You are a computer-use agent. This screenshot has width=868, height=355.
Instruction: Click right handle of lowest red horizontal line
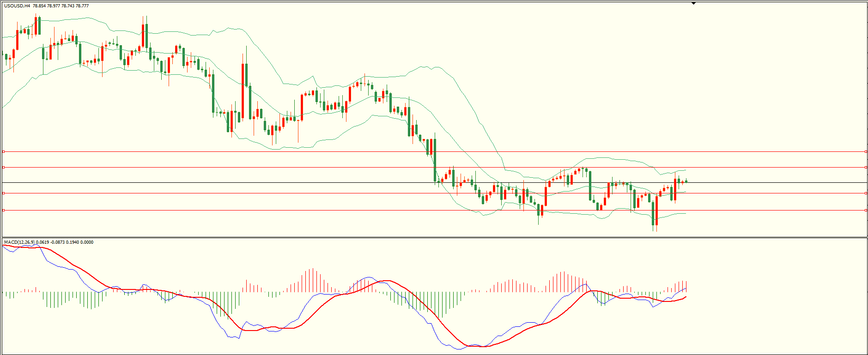(x=866, y=210)
